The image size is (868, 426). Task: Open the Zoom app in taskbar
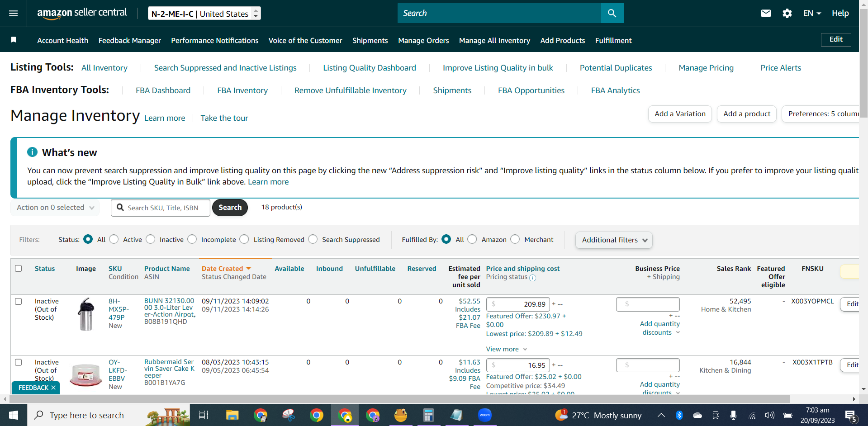click(x=485, y=415)
